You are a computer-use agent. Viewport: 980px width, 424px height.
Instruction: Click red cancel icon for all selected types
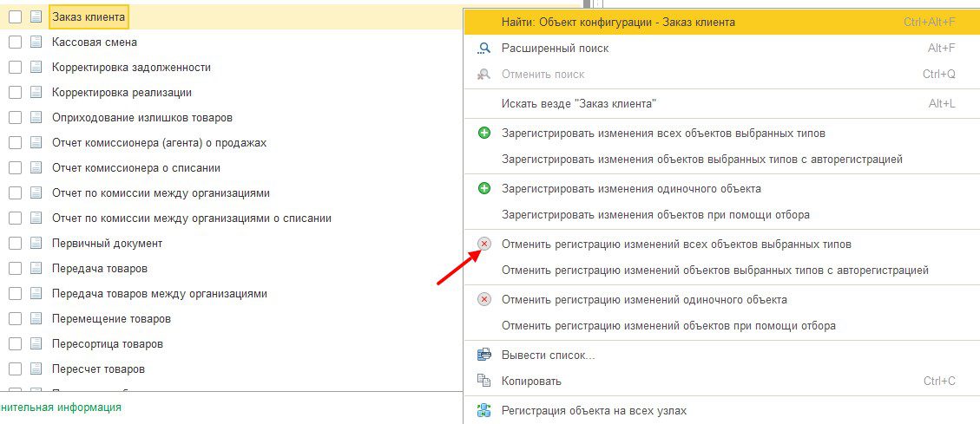(484, 245)
